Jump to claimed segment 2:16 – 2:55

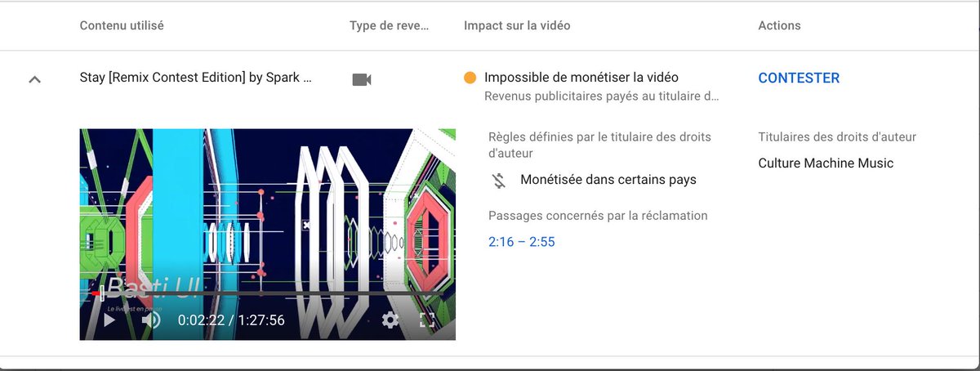point(522,242)
